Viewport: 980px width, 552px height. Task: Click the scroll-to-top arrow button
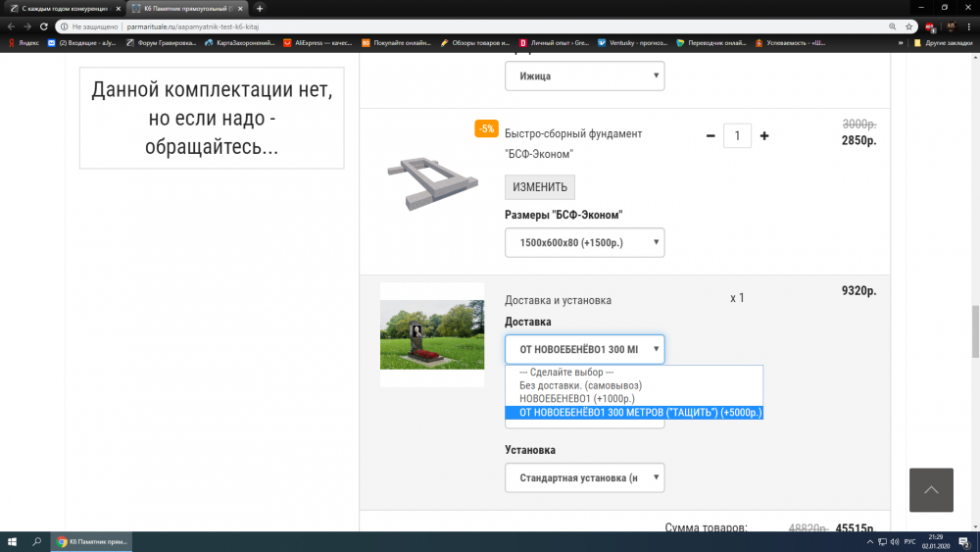point(931,490)
